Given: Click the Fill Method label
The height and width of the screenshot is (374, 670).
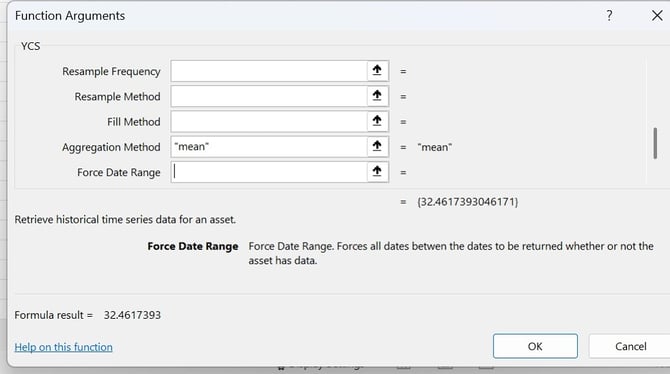Looking at the screenshot, I should (x=134, y=122).
